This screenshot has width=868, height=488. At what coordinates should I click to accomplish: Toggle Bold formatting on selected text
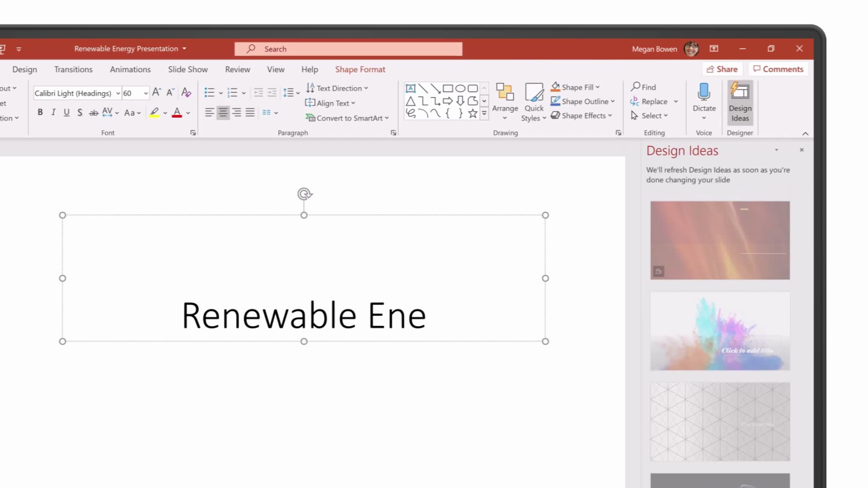coord(39,113)
